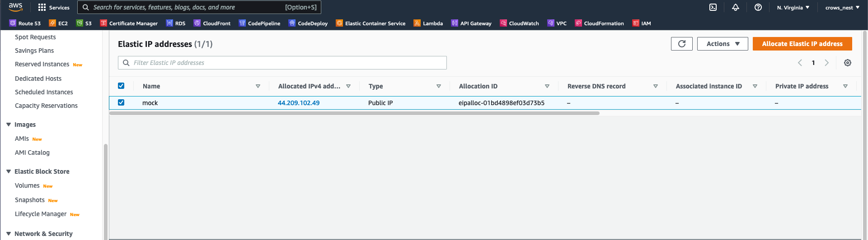Open Spot Requests in sidebar
The height and width of the screenshot is (240, 868).
point(35,37)
